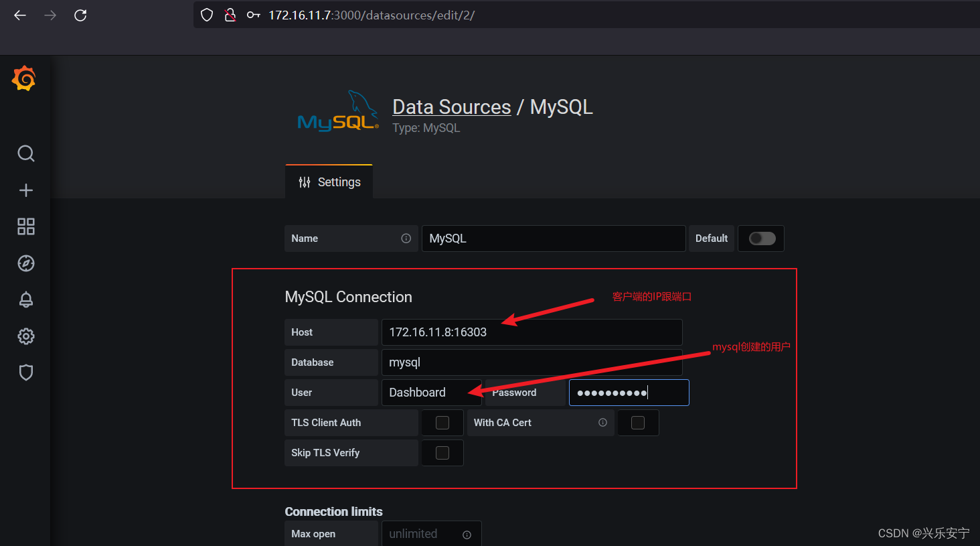980x546 pixels.
Task: Click the Max open info icon
Action: 467,535
